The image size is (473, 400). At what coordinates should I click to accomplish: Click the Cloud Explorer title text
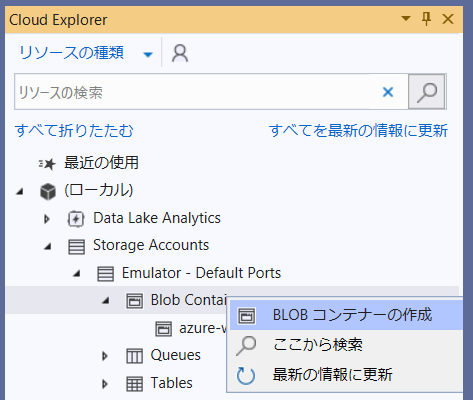tap(58, 20)
